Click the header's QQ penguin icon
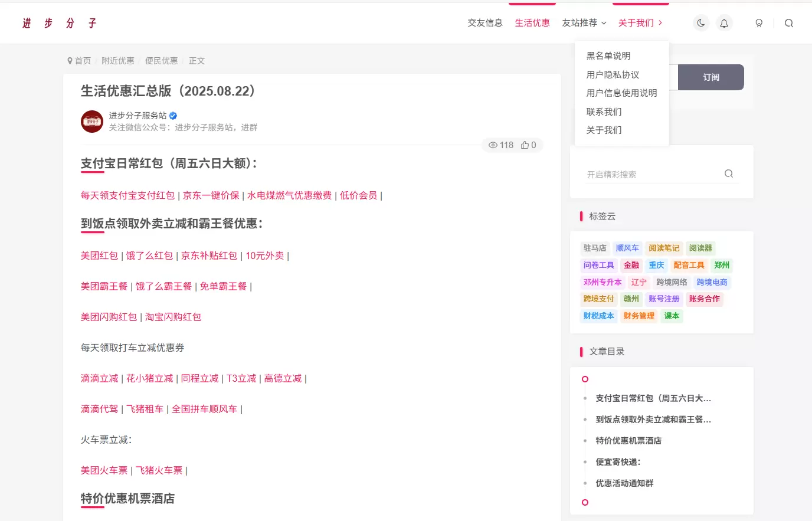 [759, 23]
